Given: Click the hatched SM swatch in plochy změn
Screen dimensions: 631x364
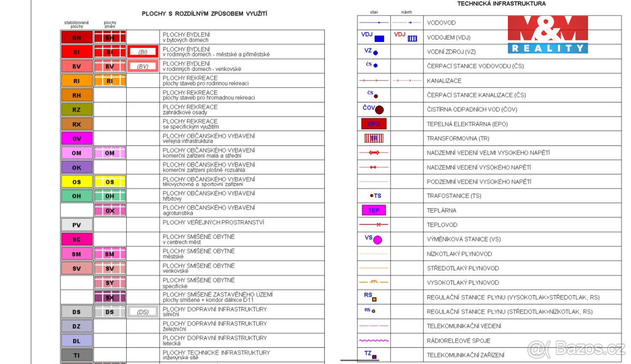Looking at the screenshot, I should 110,254.
